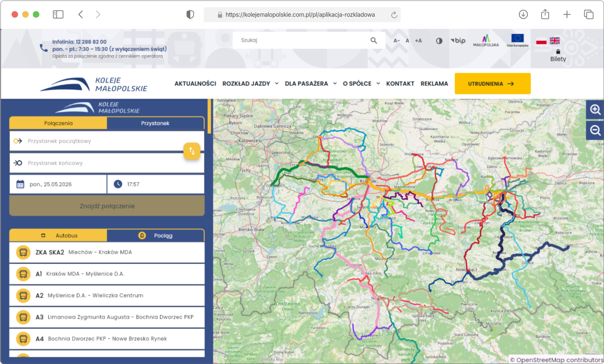Select line ZKA SKA2 Miechów - Kraków
Screen dimensions: 604x364
tap(107, 252)
